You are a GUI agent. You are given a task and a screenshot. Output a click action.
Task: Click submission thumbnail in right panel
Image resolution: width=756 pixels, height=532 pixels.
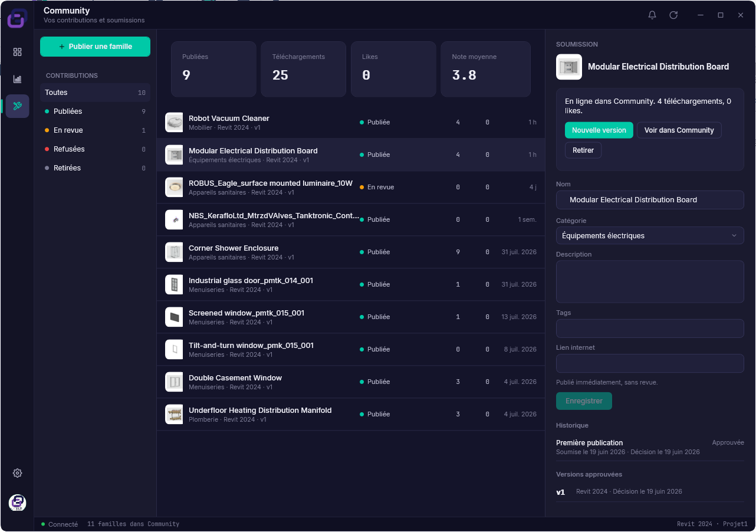tap(569, 67)
